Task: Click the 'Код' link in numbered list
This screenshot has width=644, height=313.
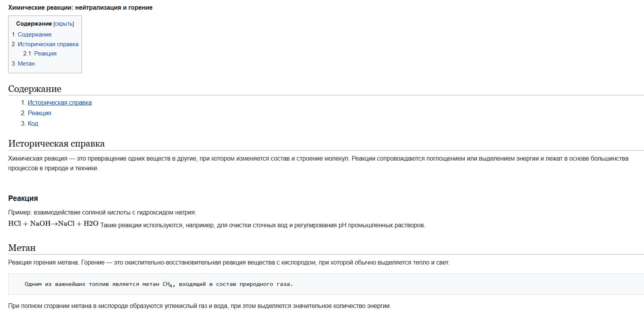Action: (33, 124)
